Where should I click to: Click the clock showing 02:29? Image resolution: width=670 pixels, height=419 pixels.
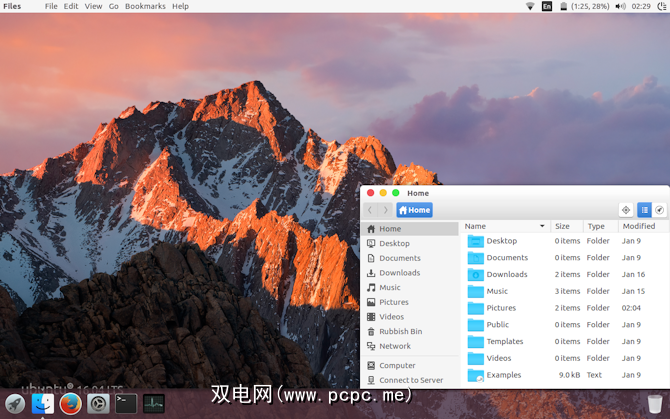[x=641, y=6]
